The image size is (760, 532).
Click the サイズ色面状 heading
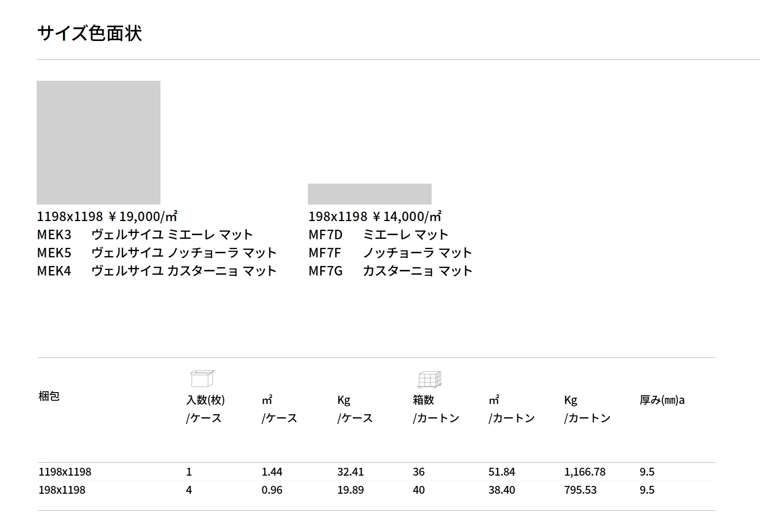tap(89, 33)
